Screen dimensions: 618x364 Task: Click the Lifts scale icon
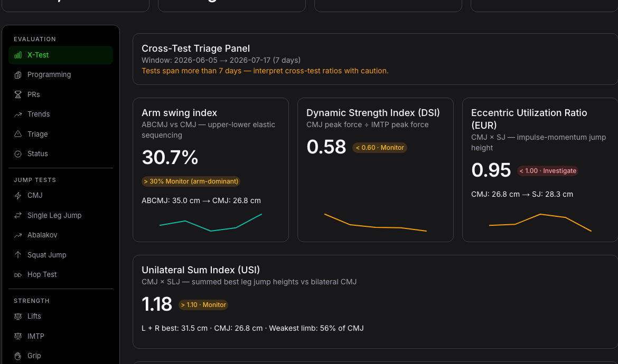[x=18, y=317]
